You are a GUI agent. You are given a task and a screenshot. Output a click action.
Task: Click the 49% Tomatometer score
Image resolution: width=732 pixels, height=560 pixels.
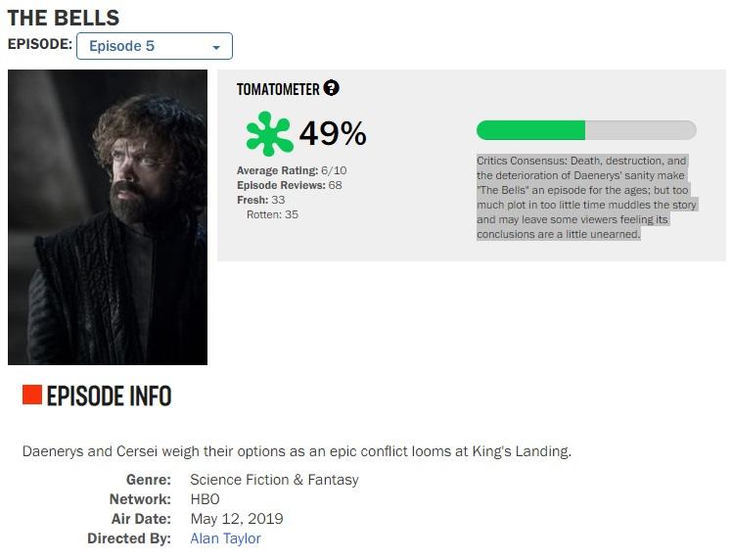(x=332, y=133)
